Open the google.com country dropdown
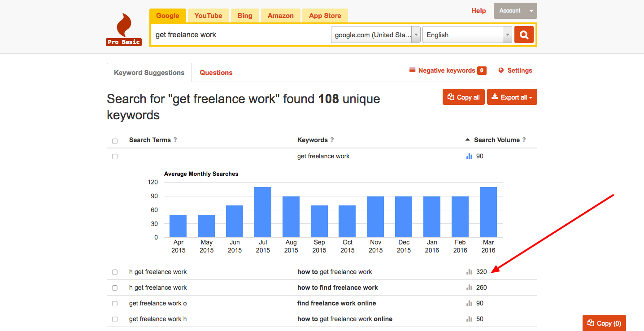This screenshot has height=331, width=644. point(416,35)
